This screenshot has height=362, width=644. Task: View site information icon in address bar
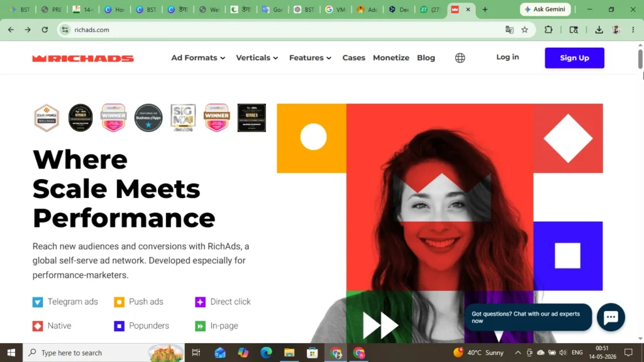pos(65,30)
